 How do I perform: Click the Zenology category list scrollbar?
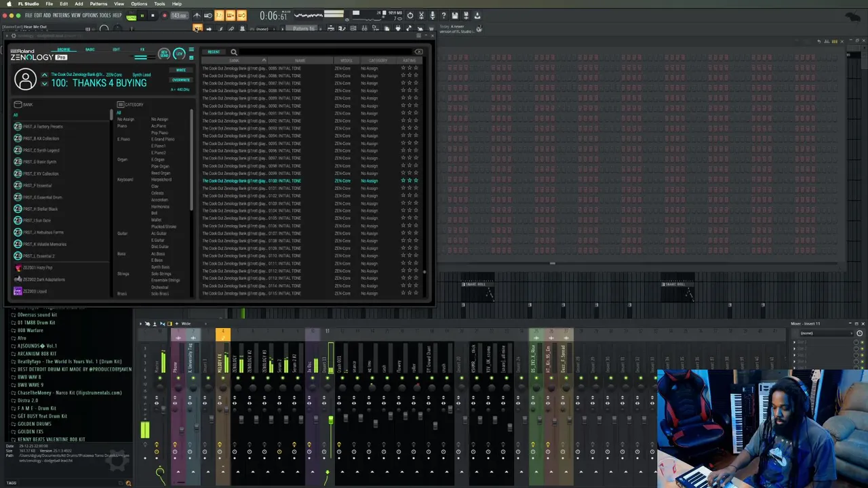click(x=191, y=159)
